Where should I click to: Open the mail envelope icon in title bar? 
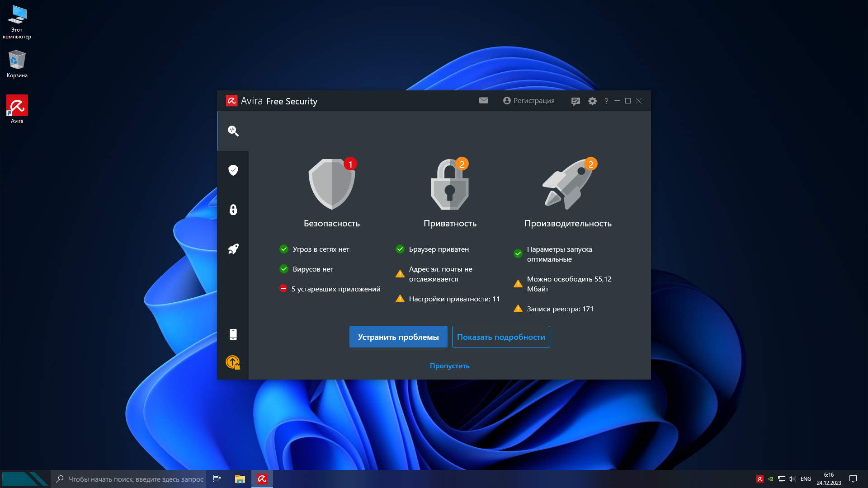point(483,101)
